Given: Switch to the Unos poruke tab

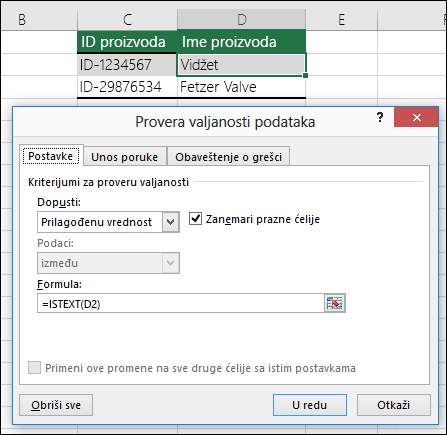Looking at the screenshot, I should coord(125,157).
